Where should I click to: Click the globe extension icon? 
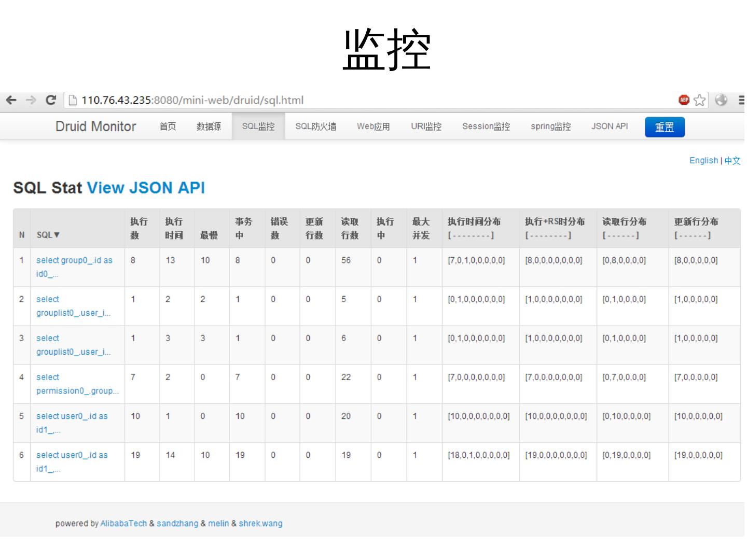[x=721, y=100]
